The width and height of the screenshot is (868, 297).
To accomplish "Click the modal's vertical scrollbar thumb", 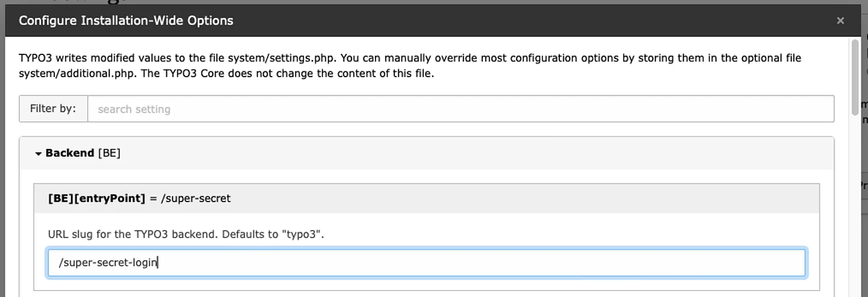I will (854, 77).
